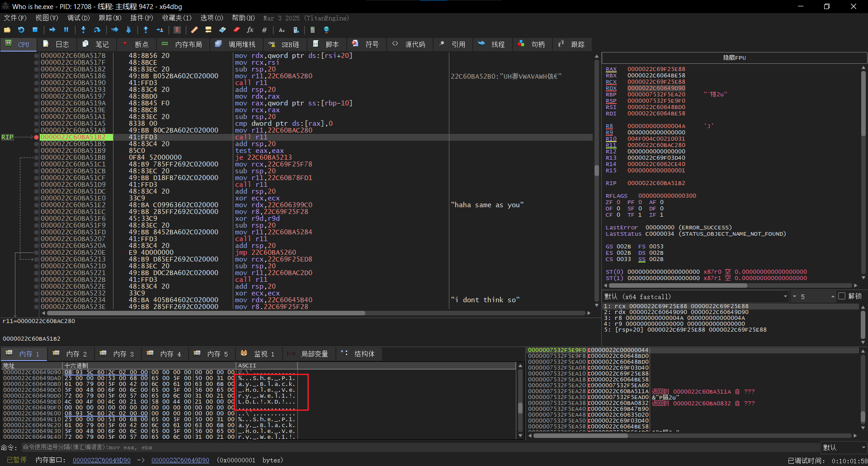Click the Step Over toolbar icon
The image size is (868, 466).
click(97, 30)
